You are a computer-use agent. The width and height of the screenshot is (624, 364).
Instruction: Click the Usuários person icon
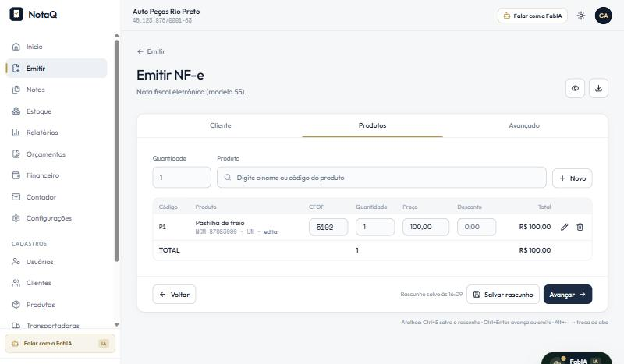pyautogui.click(x=16, y=262)
